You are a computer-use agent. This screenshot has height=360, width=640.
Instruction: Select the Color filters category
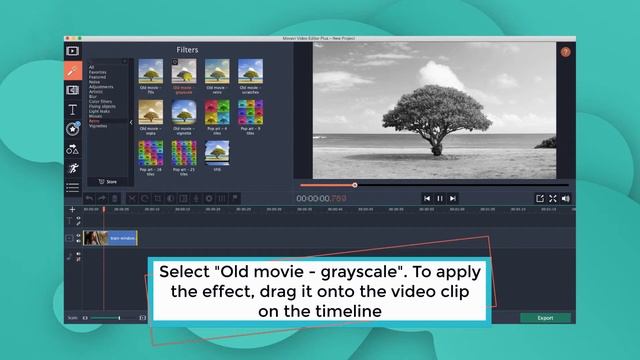pos(100,101)
